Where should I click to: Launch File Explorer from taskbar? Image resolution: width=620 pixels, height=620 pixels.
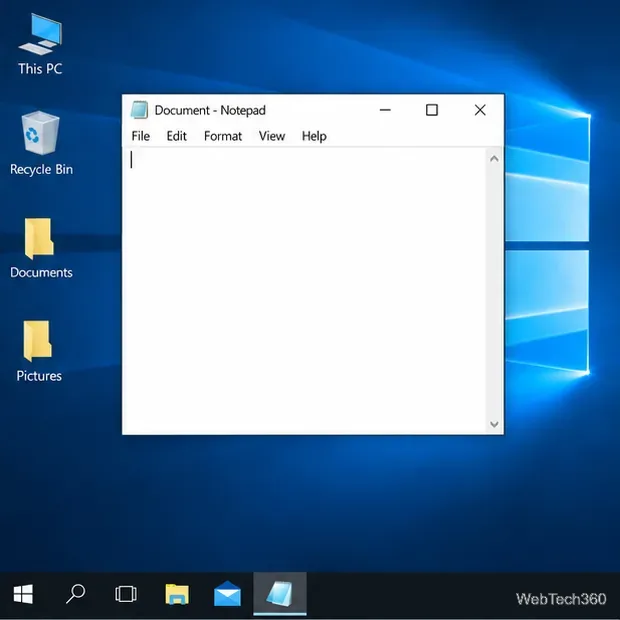pyautogui.click(x=177, y=594)
